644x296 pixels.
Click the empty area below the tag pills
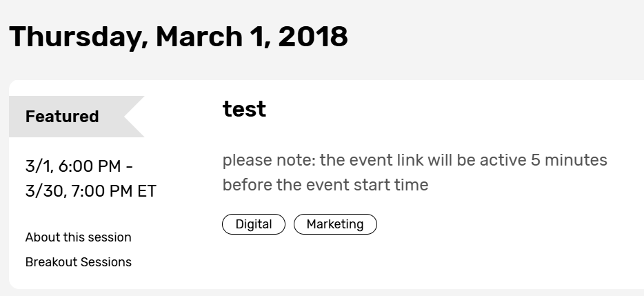pyautogui.click(x=414, y=262)
